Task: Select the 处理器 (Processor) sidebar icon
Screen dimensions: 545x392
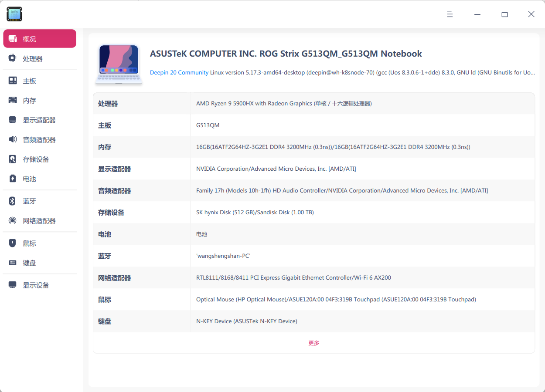Action: point(12,58)
